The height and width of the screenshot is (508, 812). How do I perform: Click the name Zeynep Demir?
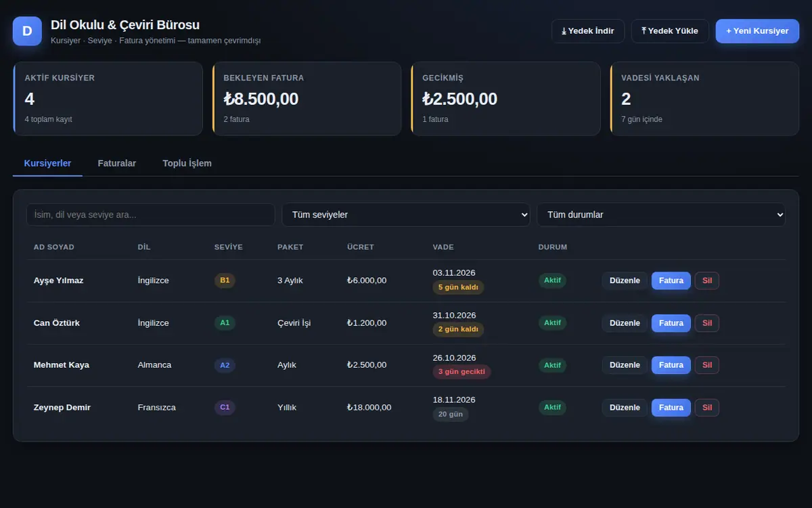[62, 408]
